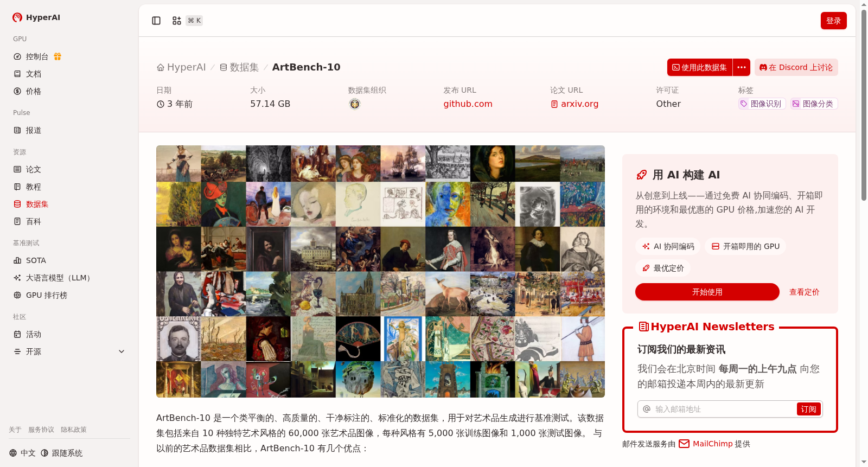Click the 开箱即用的 GPU chip

[745, 246]
